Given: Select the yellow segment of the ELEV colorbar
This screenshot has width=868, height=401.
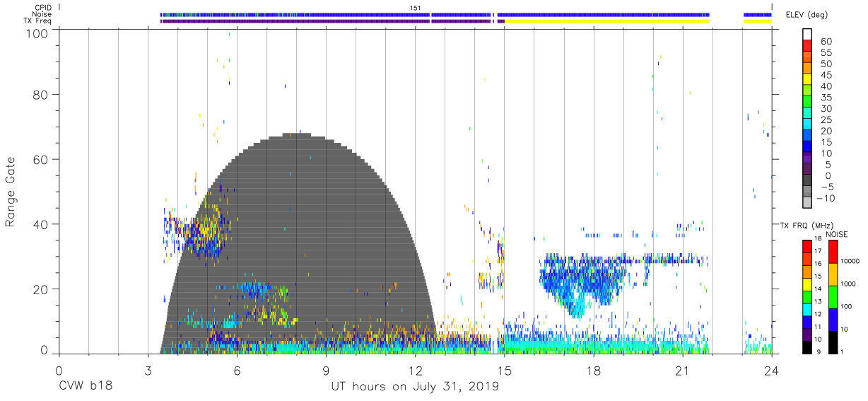Looking at the screenshot, I should click(807, 80).
